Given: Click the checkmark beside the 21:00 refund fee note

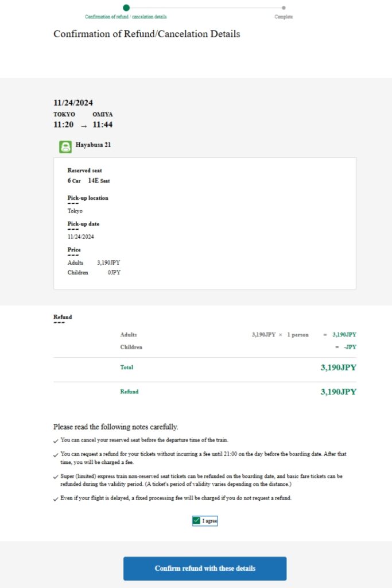Looking at the screenshot, I should (x=56, y=454).
